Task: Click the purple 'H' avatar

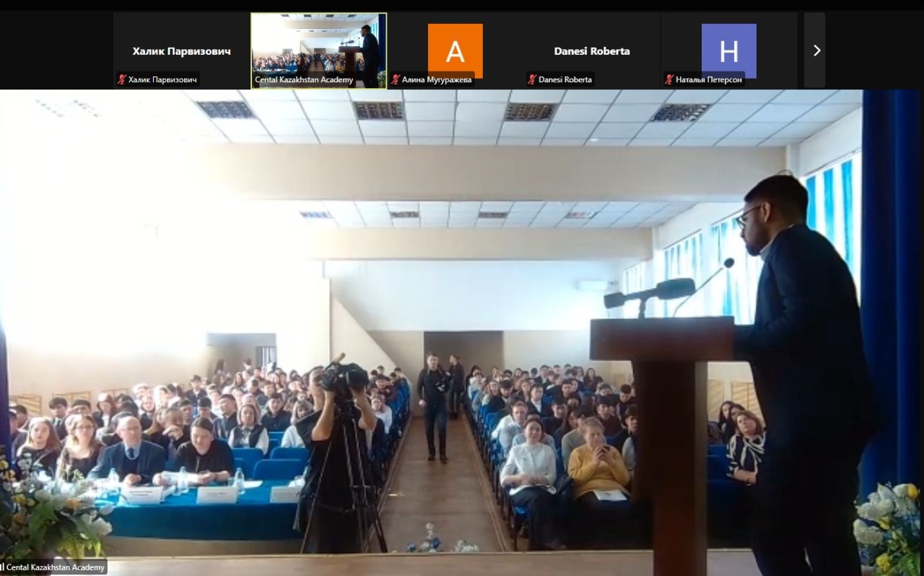Action: click(x=728, y=51)
